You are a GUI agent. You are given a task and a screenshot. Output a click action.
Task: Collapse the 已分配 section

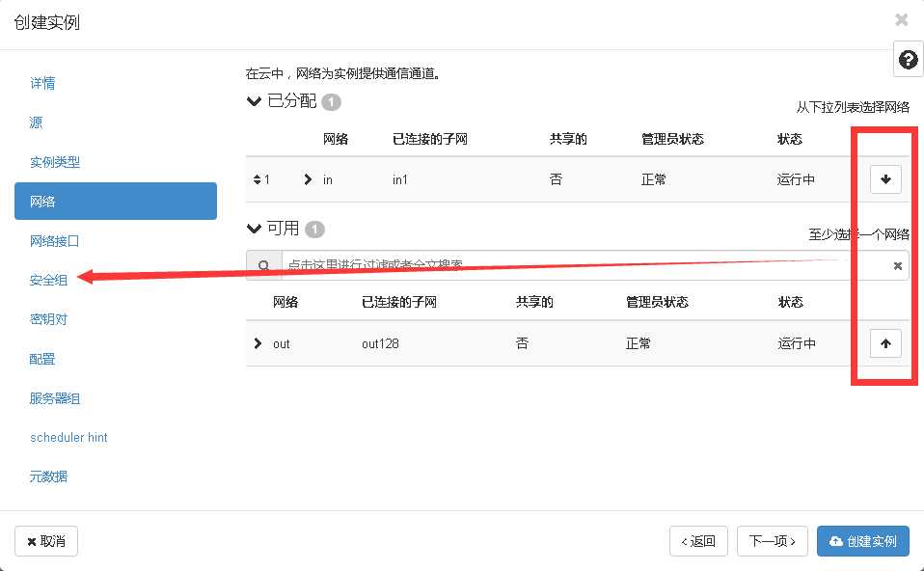coord(254,100)
